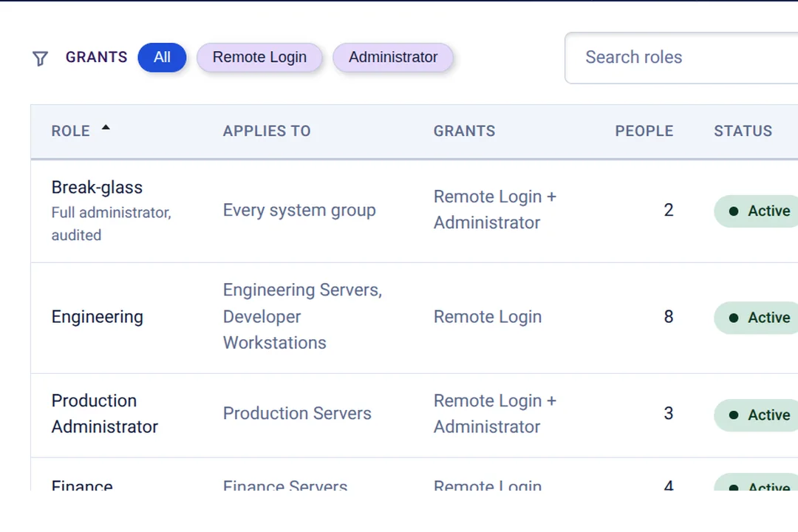Click the 'Finance Servers' cell
The image size is (798, 532).
coord(285,485)
